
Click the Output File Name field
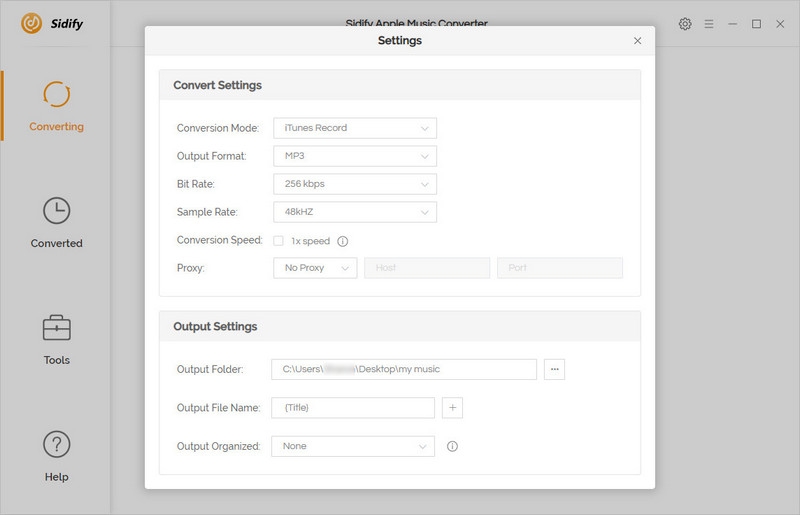[x=353, y=408]
